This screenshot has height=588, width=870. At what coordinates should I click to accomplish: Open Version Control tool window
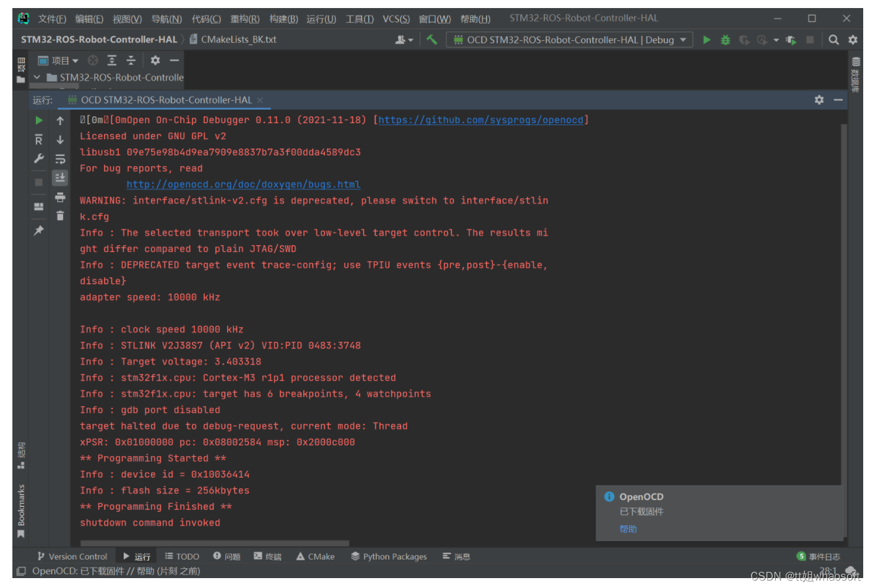72,556
